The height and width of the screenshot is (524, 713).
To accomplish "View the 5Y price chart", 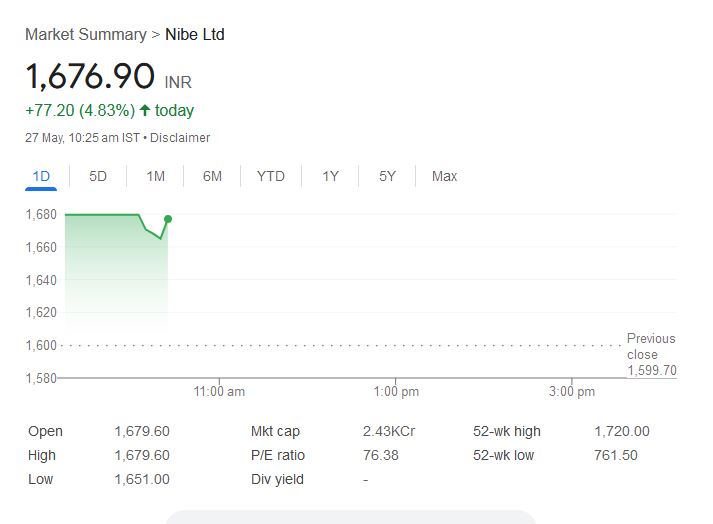I will point(387,176).
